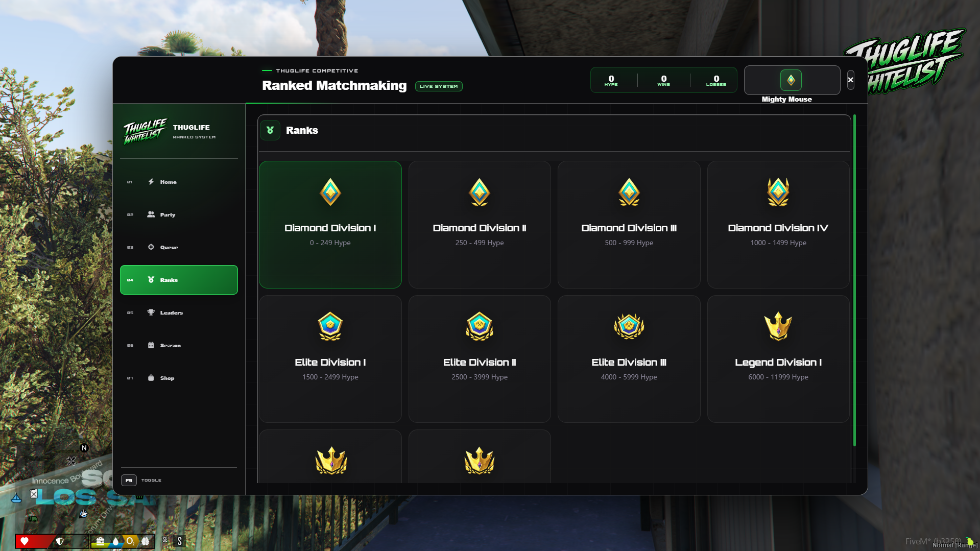The image size is (980, 551).
Task: Click the Wins counter stat
Action: (x=664, y=80)
